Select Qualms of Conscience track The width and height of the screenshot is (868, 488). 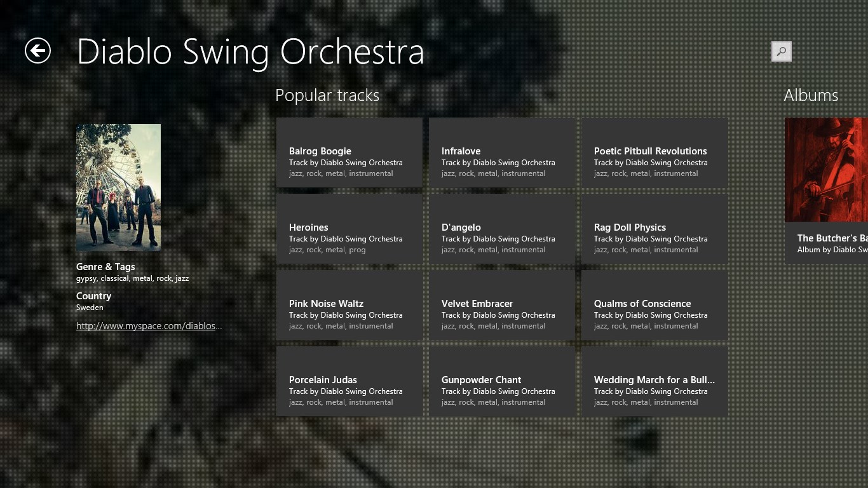(x=654, y=305)
